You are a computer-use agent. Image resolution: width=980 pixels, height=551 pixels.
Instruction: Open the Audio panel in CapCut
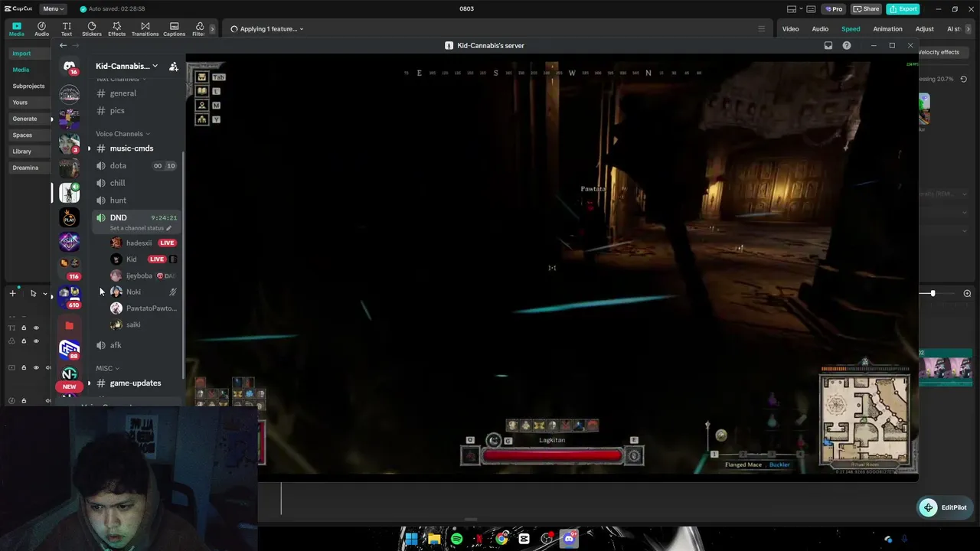41,29
